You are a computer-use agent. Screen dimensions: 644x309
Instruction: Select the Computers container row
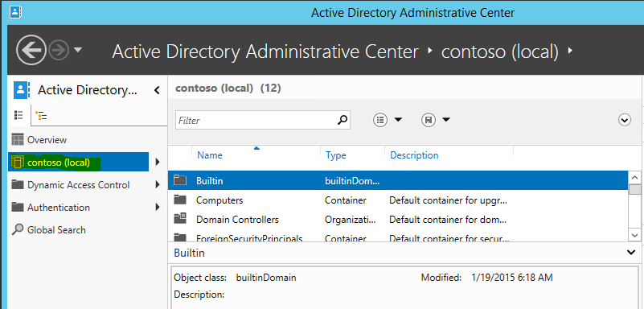398,200
